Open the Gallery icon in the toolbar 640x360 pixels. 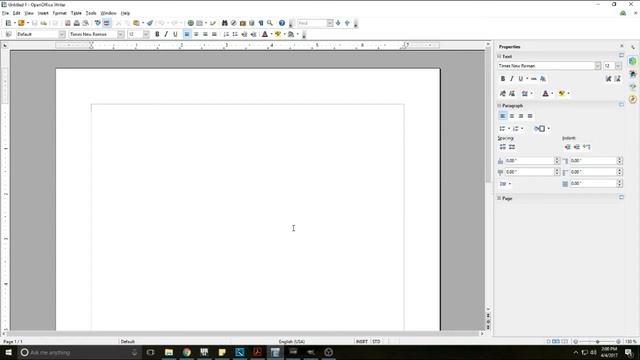242,23
